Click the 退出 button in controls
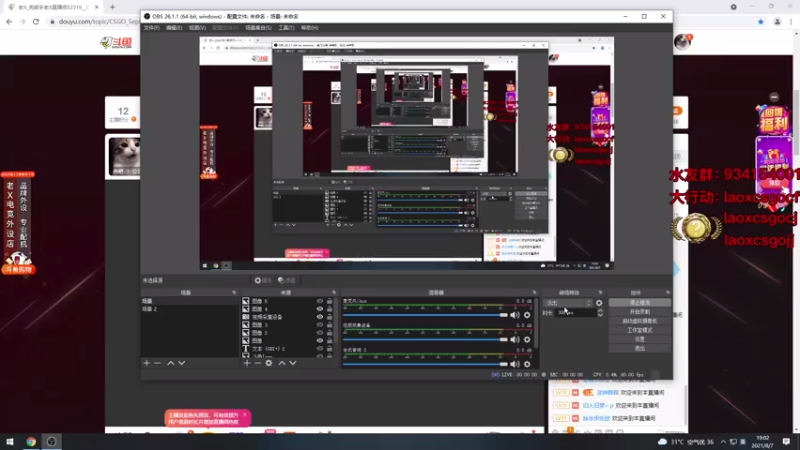This screenshot has width=800, height=450. [640, 348]
